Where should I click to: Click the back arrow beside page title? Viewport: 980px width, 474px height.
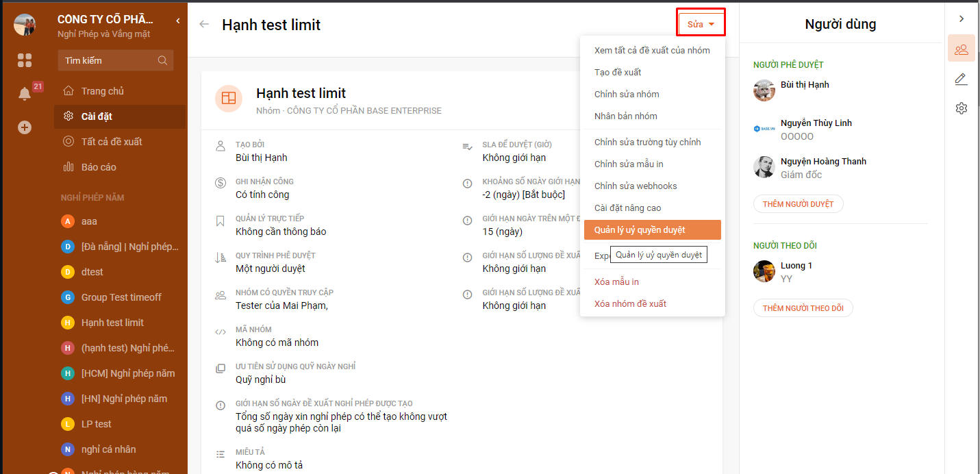(x=204, y=24)
